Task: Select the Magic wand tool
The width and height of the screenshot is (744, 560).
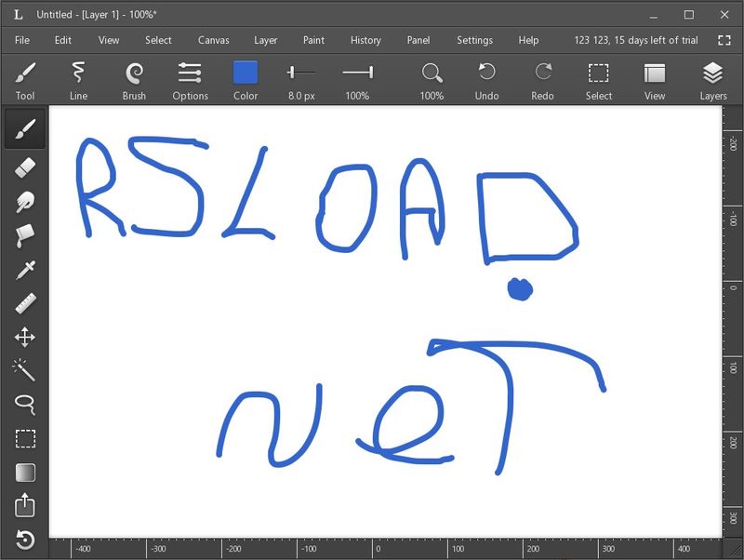Action: pyautogui.click(x=24, y=370)
